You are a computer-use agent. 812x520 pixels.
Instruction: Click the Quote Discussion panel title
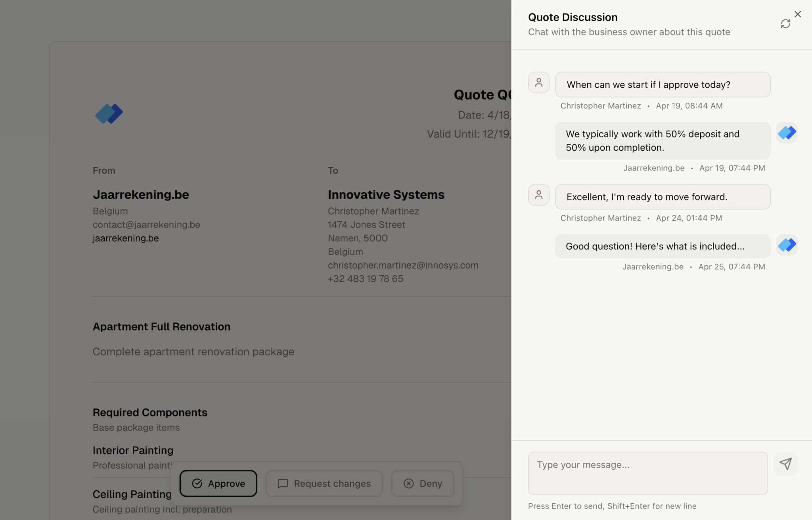[573, 17]
